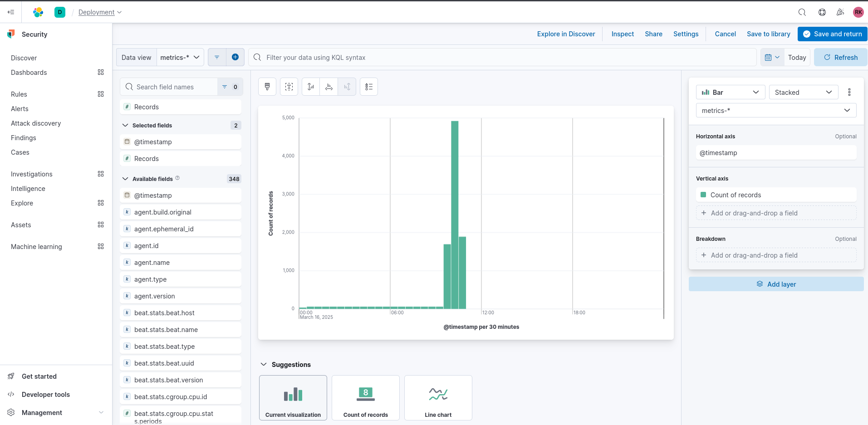Viewport: 868px width, 425px height.
Task: Open the titles and text options icon
Action: 289,87
